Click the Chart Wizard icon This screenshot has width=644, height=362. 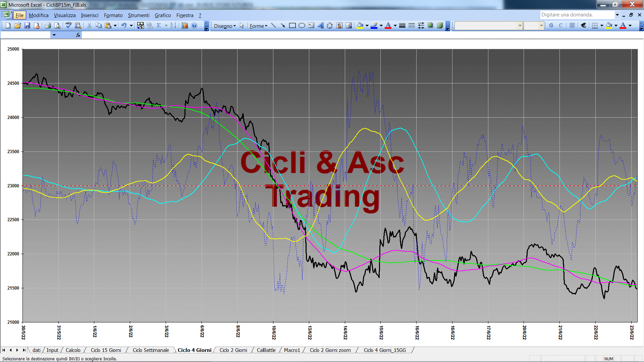coord(185,25)
